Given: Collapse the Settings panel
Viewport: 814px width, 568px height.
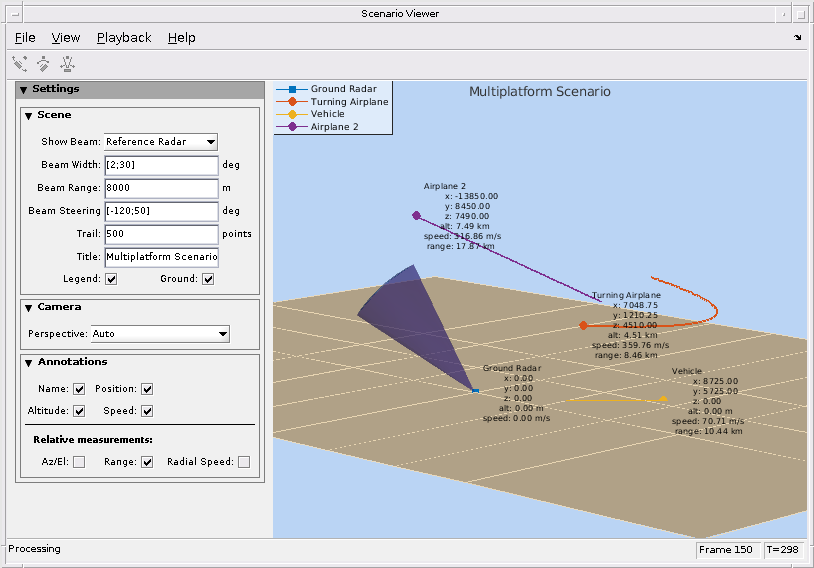Looking at the screenshot, I should tap(24, 89).
